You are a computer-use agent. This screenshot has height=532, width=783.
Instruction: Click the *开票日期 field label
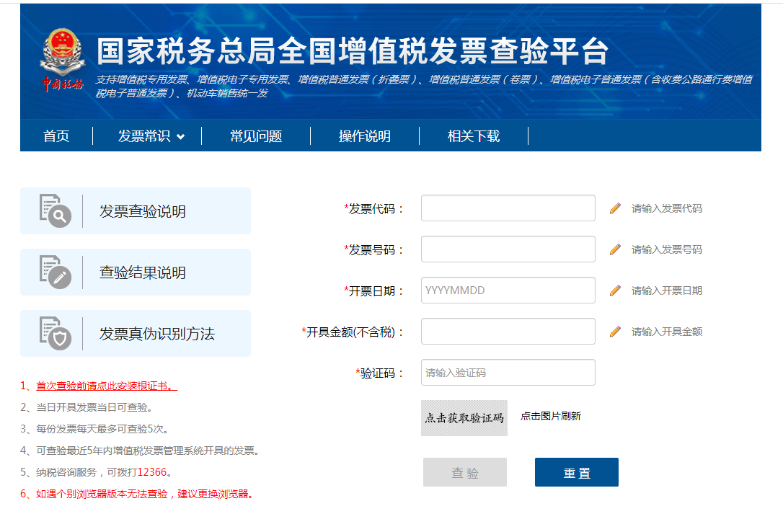pos(373,291)
